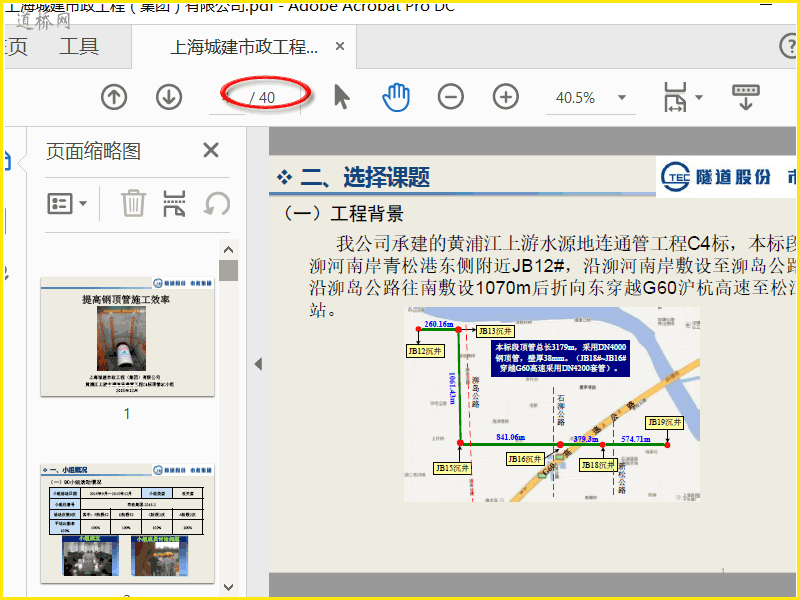The height and width of the screenshot is (600, 800).
Task: Click the JB15沉井 label on map
Action: tap(452, 468)
